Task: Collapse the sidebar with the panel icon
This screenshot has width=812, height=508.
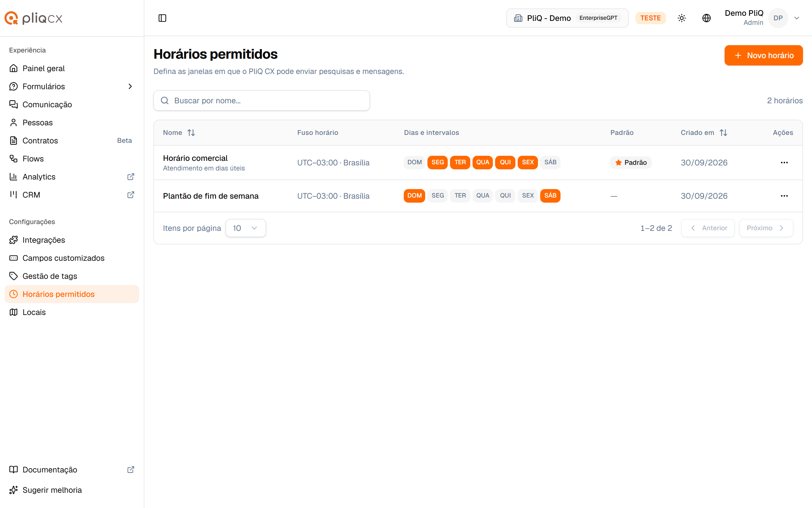Action: (162, 18)
